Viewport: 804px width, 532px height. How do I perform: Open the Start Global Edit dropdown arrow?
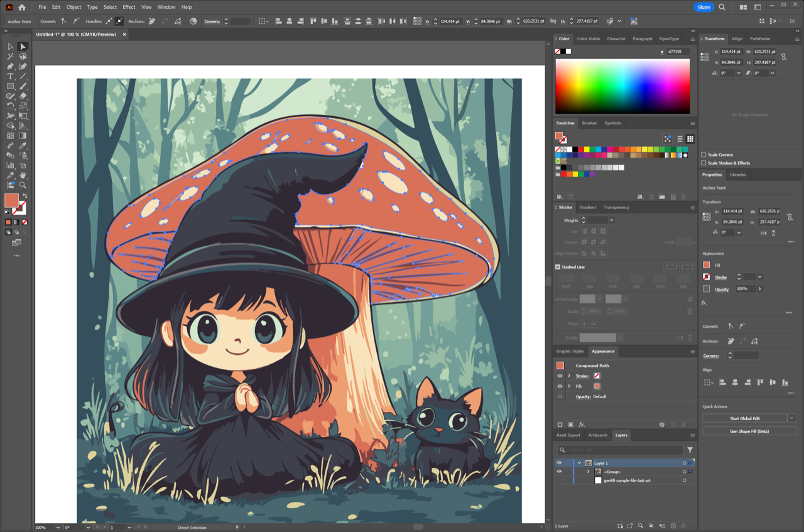point(791,418)
